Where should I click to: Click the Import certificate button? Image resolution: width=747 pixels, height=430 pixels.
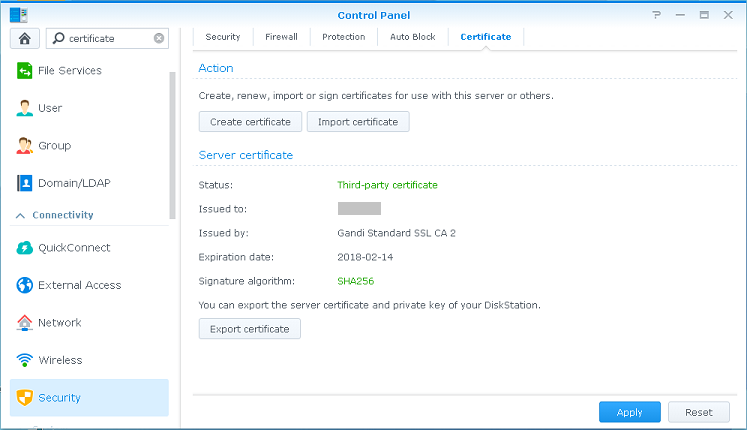tap(357, 122)
